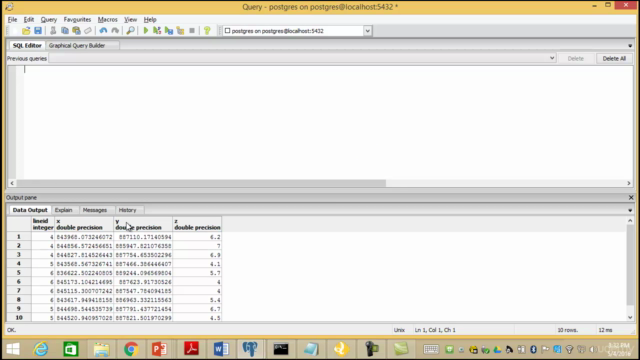Open Query menu
Viewport: 640px width, 360px height.
click(x=49, y=19)
